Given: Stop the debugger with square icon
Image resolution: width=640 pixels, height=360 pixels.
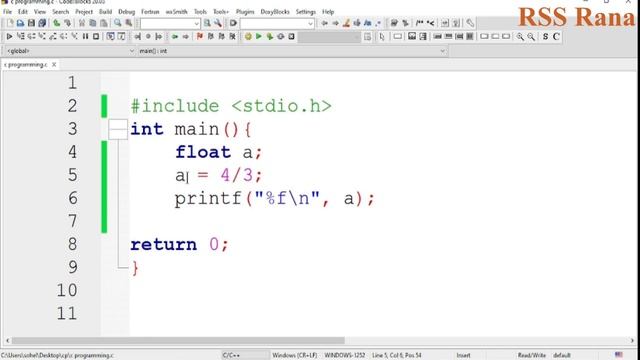Looking at the screenshot, I should pyautogui.click(x=96, y=37).
